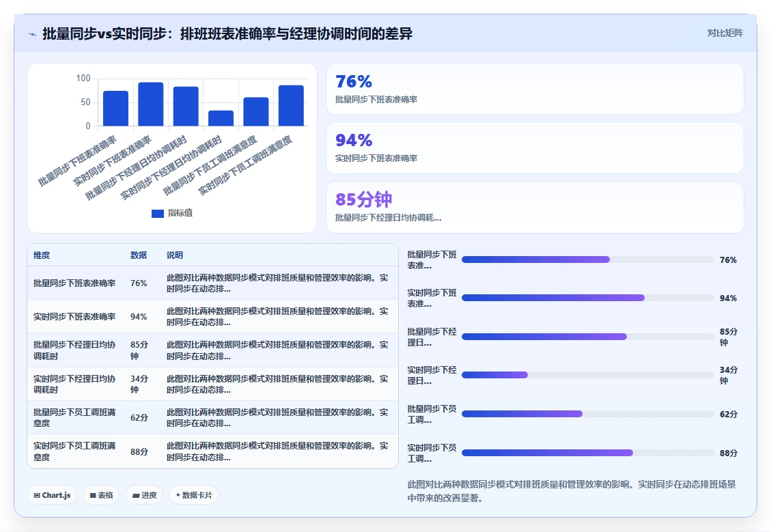Click the 对比矩阵 label in header
The image size is (771, 532).
[725, 33]
